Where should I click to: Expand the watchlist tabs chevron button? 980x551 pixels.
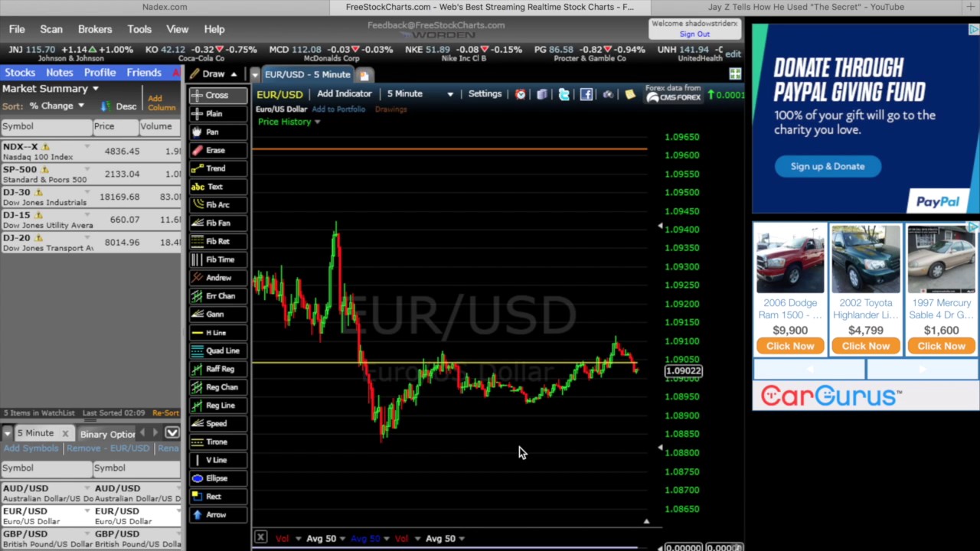(x=172, y=433)
